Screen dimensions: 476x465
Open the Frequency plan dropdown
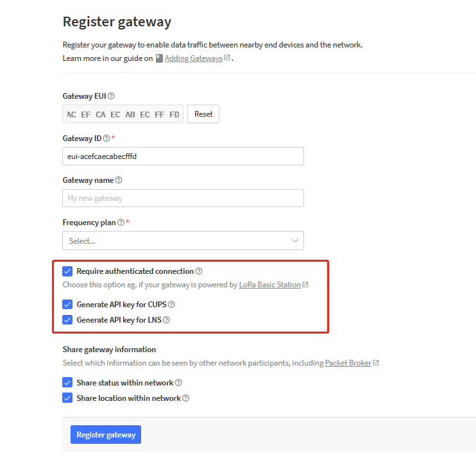pyautogui.click(x=183, y=241)
